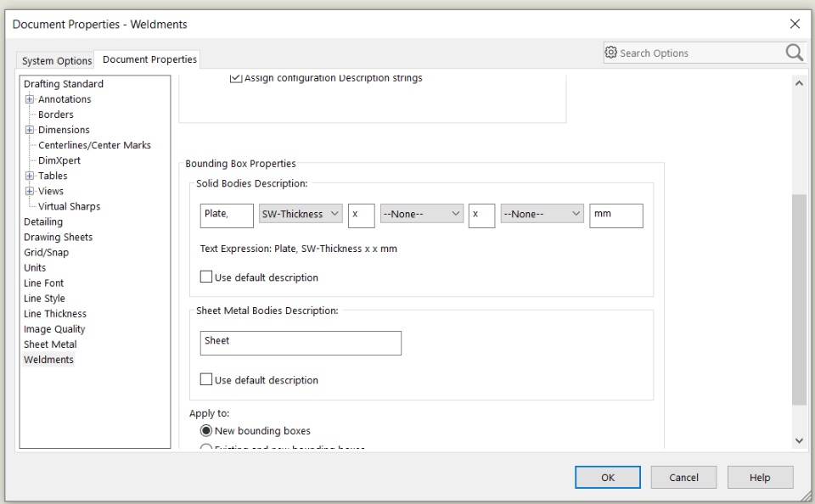Click the second 'x' separator field
The width and height of the screenshot is (815, 504).
[x=481, y=216]
